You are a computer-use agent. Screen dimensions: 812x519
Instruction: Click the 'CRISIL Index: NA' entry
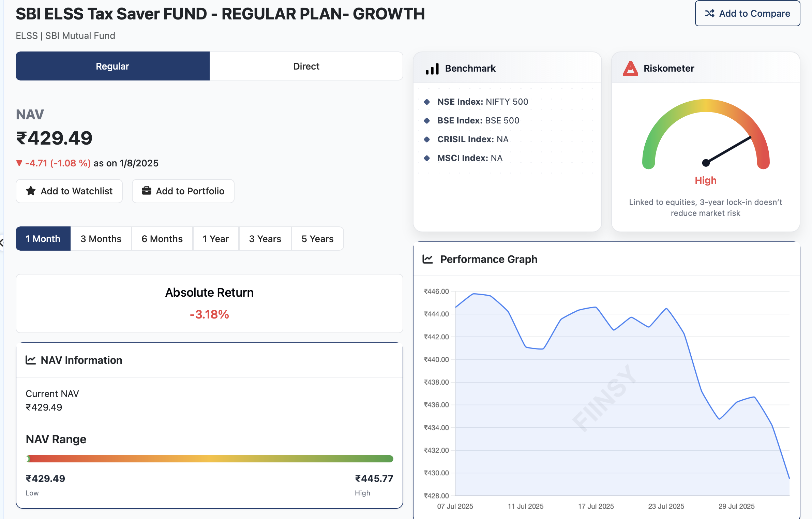[473, 139]
